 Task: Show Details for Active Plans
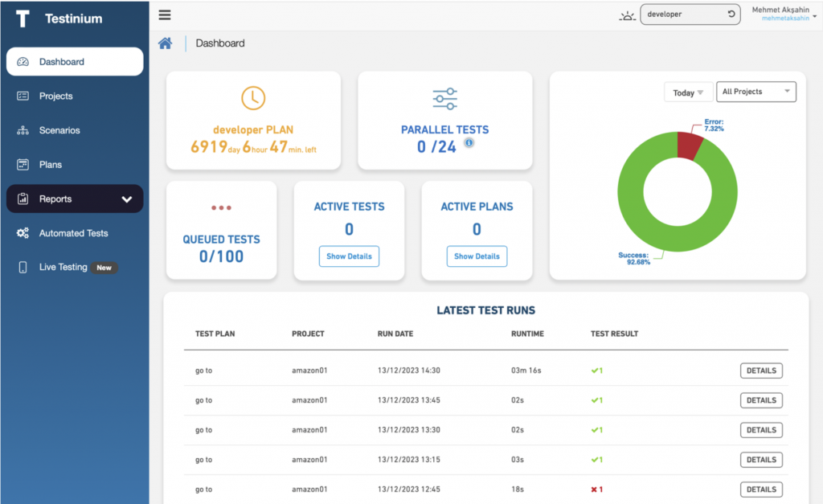click(477, 256)
